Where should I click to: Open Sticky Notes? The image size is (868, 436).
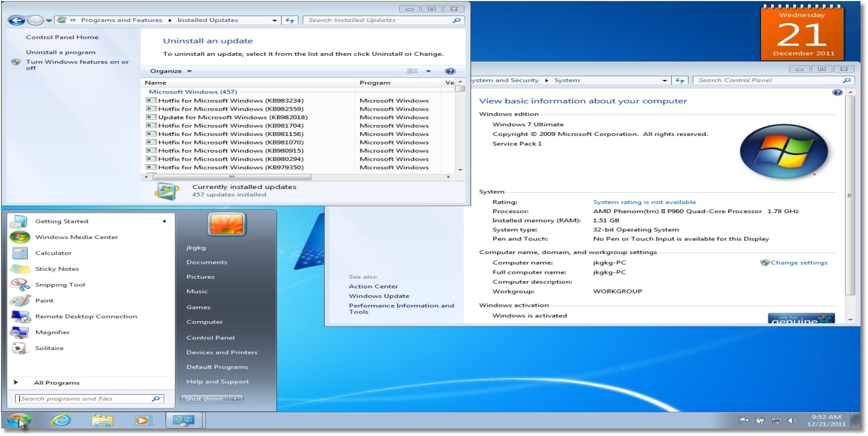pos(57,269)
